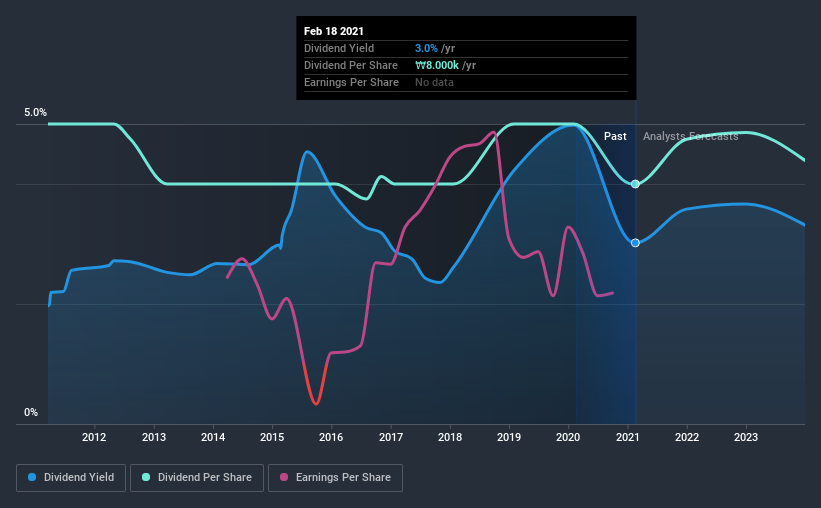Click the Dividend Per Share data point at Feb 2021
The width and height of the screenshot is (821, 508).
click(635, 184)
